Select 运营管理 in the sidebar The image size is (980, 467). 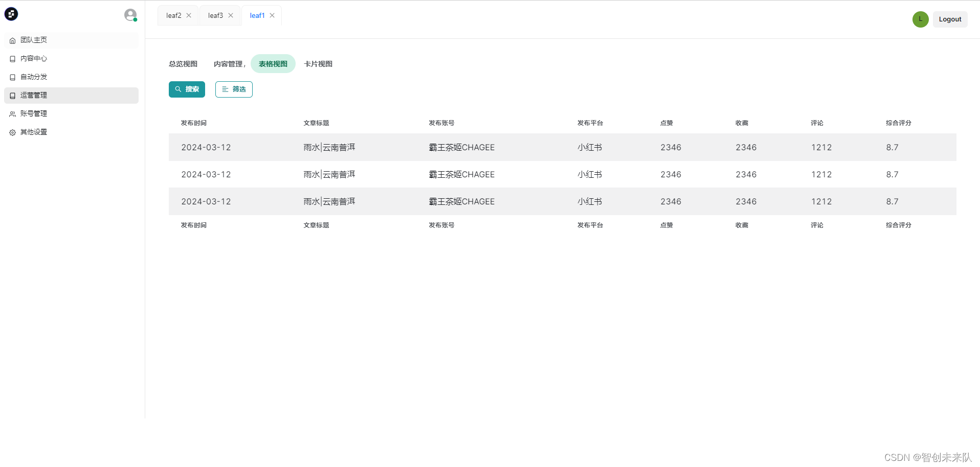(71, 96)
